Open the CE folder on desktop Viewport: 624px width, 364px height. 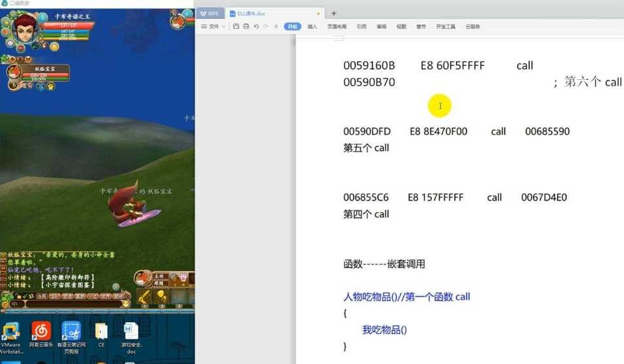pos(101,334)
